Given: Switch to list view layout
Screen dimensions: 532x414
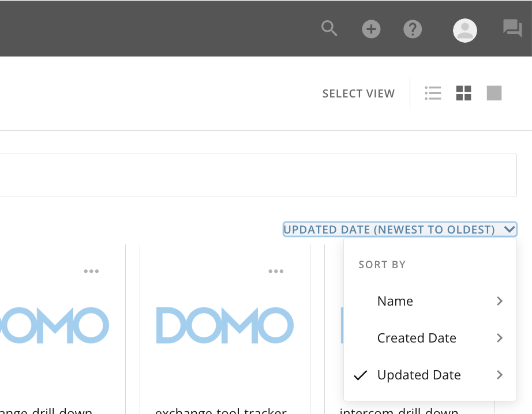Looking at the screenshot, I should [433, 93].
